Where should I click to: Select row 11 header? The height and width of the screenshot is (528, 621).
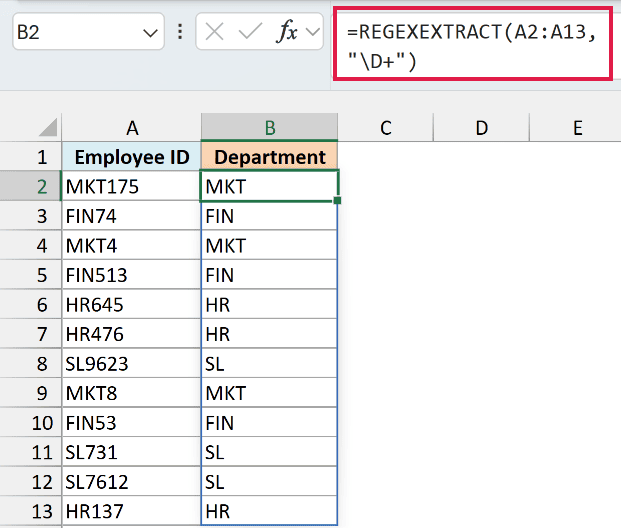pyautogui.click(x=31, y=452)
